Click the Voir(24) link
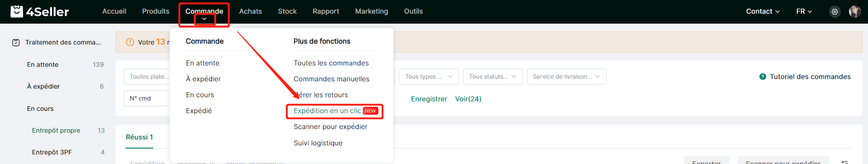 [468, 99]
